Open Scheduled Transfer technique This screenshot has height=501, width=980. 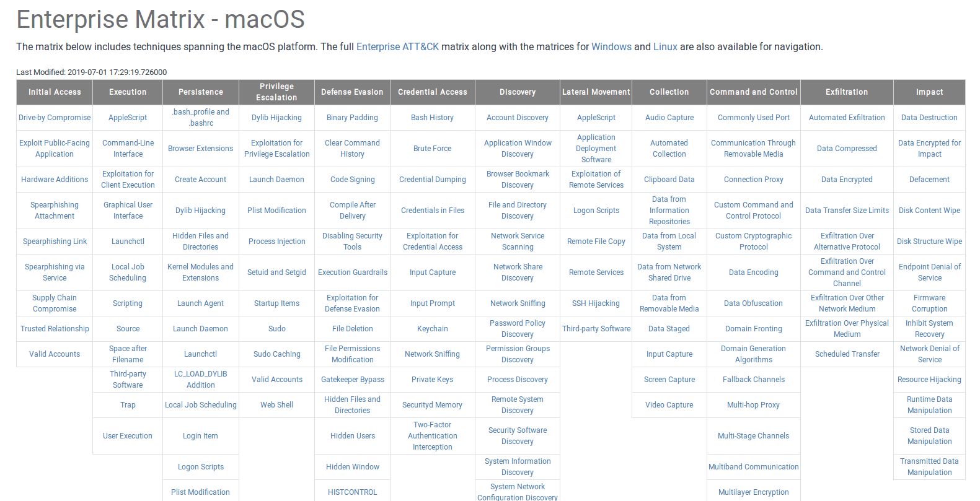847,354
